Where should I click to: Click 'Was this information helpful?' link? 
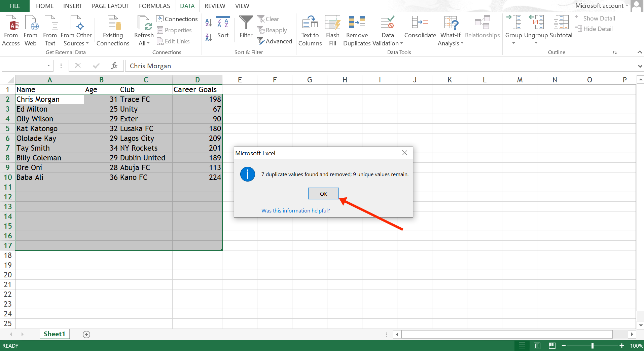coord(295,210)
